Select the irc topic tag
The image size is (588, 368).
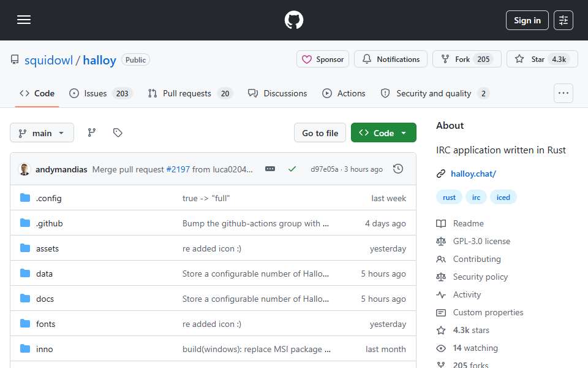click(x=476, y=197)
